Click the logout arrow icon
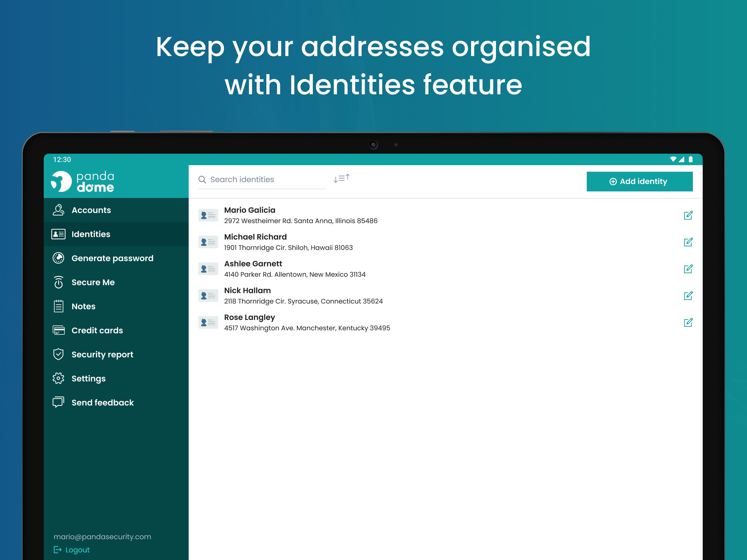The image size is (747, 560). pyautogui.click(x=58, y=550)
